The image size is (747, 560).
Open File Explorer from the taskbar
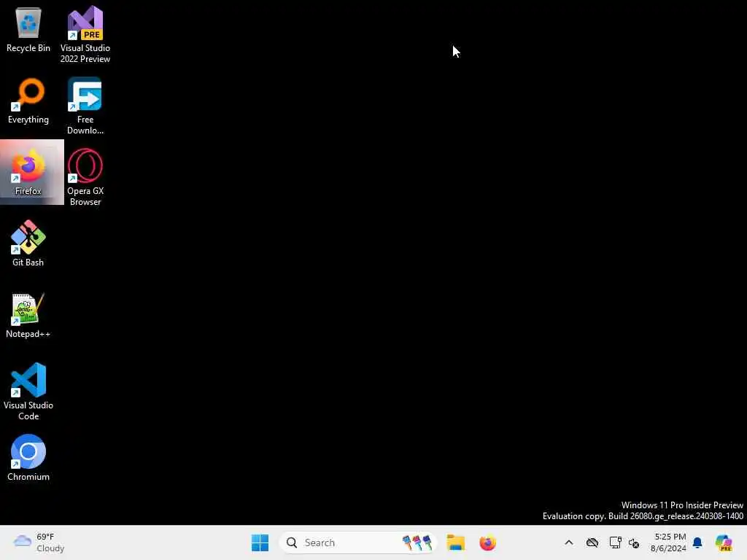point(455,542)
